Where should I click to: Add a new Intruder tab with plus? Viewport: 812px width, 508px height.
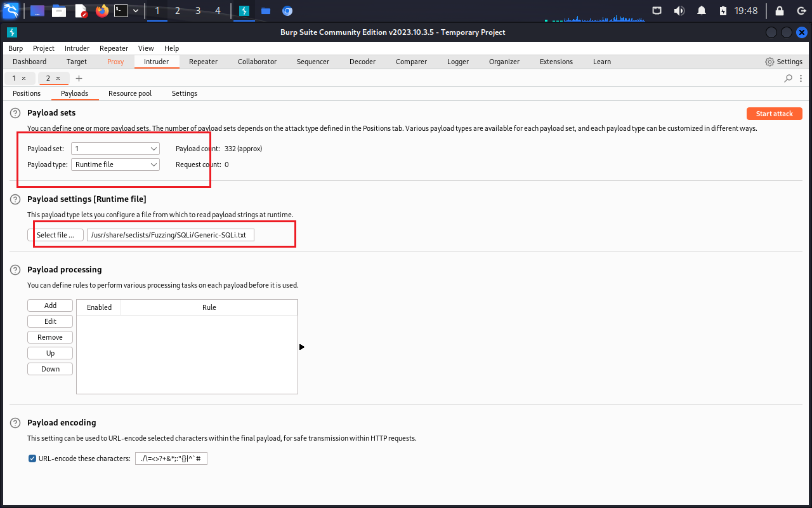[79, 78]
